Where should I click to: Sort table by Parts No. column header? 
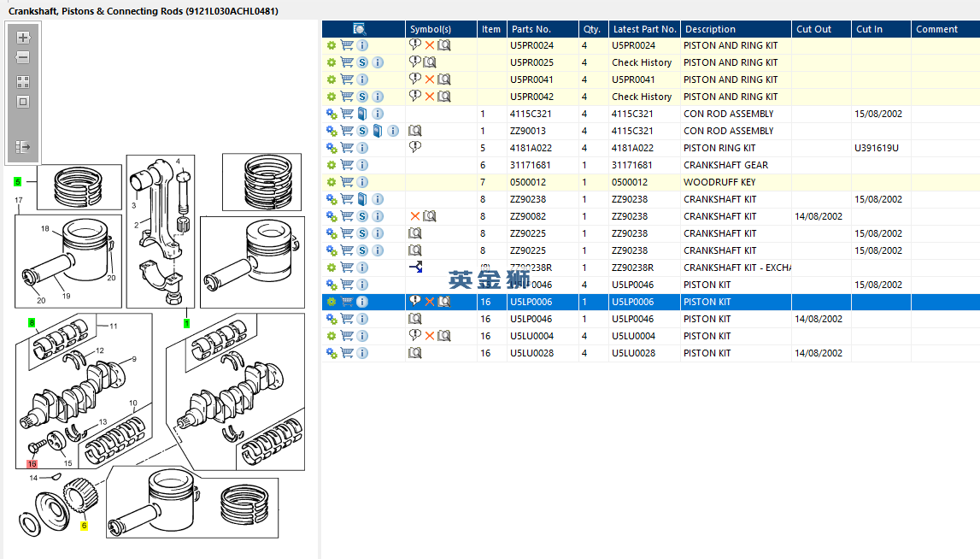pos(531,29)
